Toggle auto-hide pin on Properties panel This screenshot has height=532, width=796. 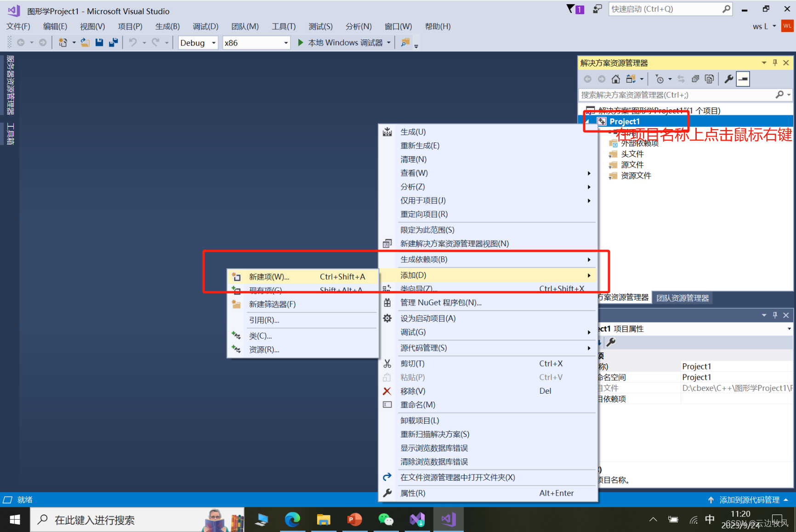775,315
